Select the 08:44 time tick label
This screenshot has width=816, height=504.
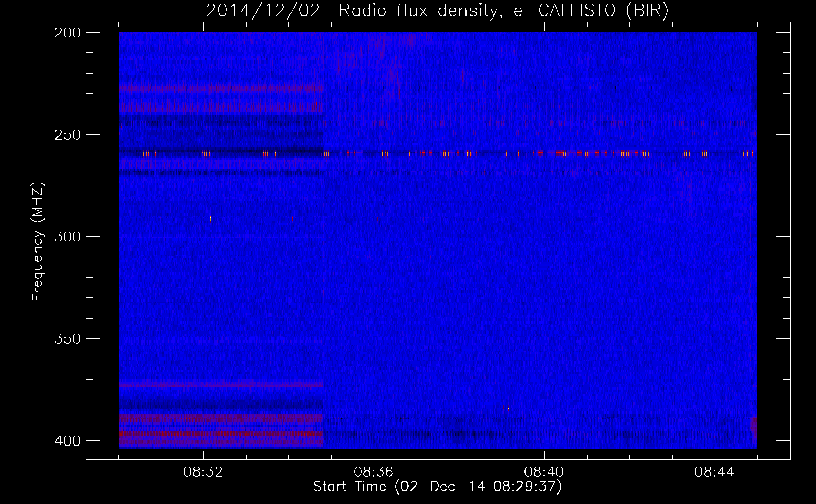(x=715, y=472)
